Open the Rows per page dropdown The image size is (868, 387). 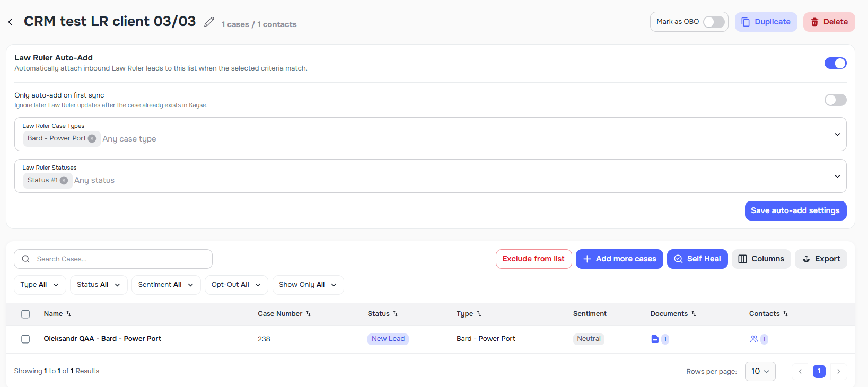click(x=760, y=371)
